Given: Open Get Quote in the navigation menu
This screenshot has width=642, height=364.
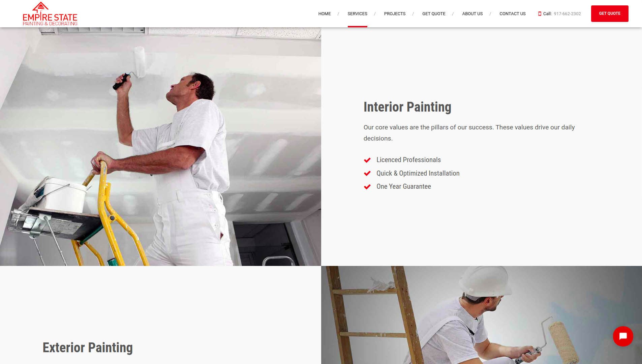Looking at the screenshot, I should (434, 14).
